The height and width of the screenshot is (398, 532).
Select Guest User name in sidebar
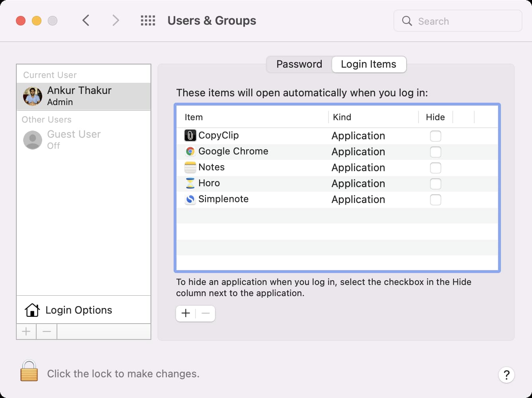74,135
